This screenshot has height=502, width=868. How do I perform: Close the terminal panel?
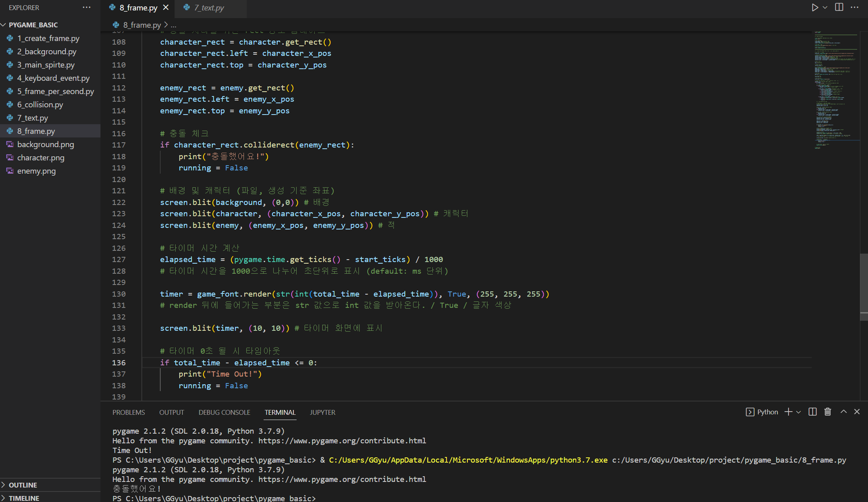tap(857, 412)
